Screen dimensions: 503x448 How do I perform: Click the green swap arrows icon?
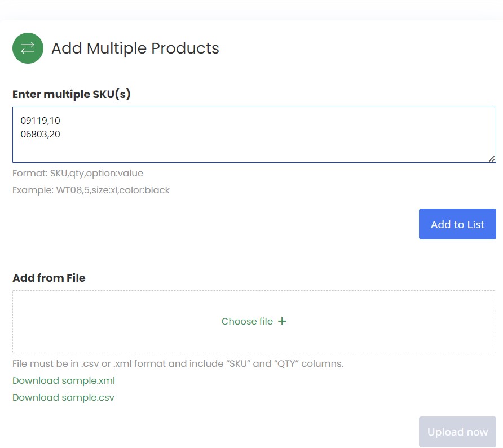click(x=28, y=48)
